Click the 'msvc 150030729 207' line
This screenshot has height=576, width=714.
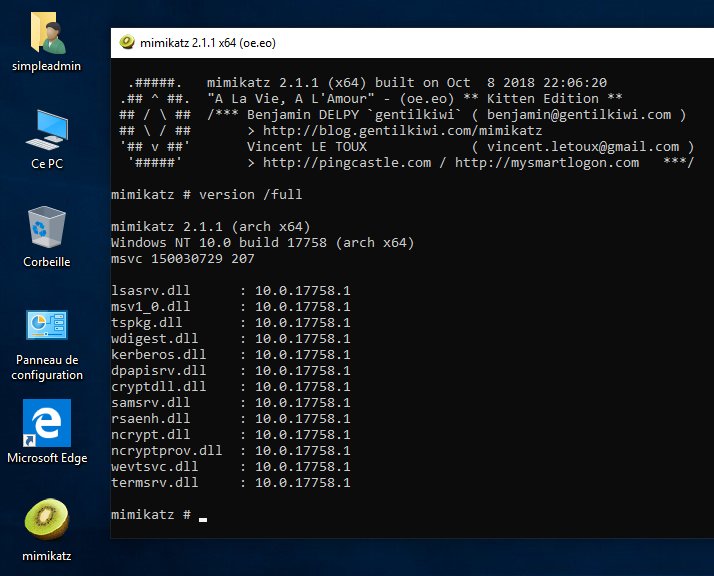tap(183, 258)
